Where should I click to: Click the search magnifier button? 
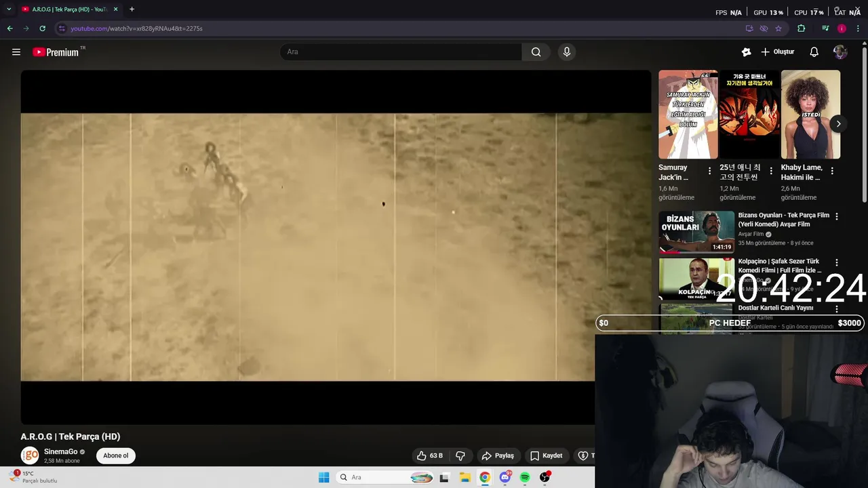(x=536, y=52)
